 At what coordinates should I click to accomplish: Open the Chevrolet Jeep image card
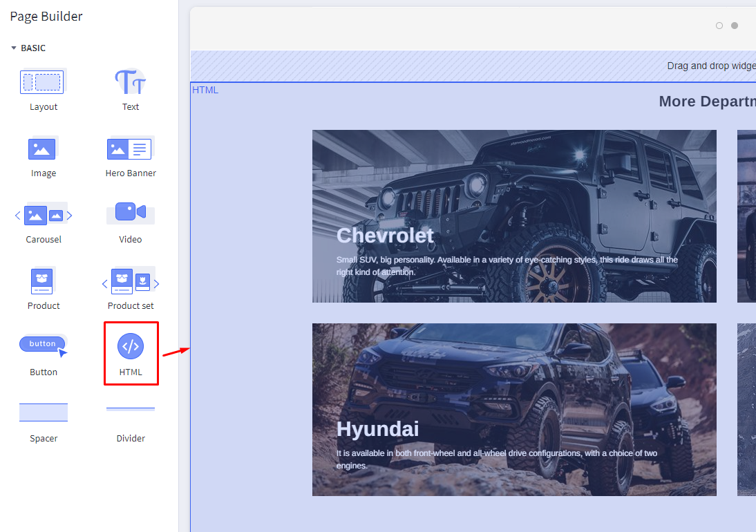tap(514, 216)
